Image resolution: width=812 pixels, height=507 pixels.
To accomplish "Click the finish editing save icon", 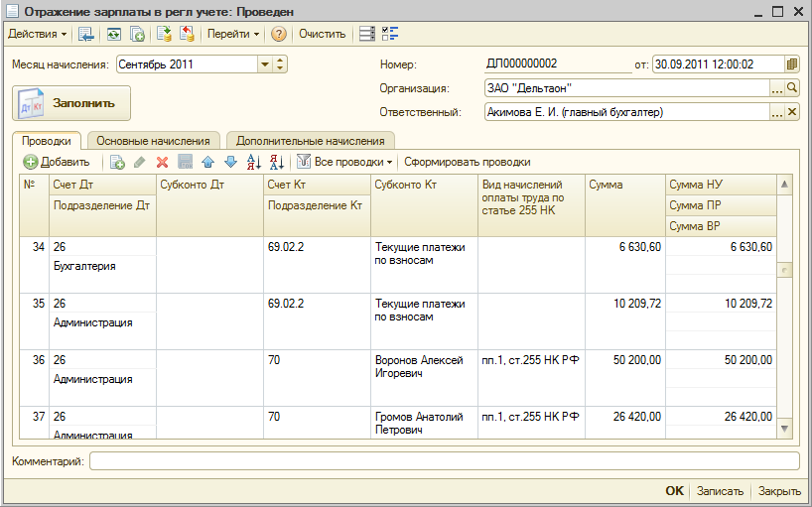I will pyautogui.click(x=185, y=163).
